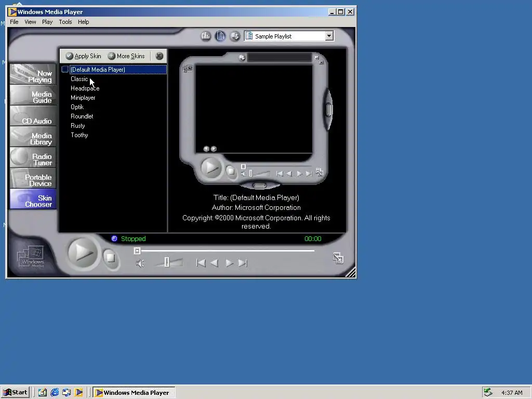Select the Miniplayer skin

[83, 98]
